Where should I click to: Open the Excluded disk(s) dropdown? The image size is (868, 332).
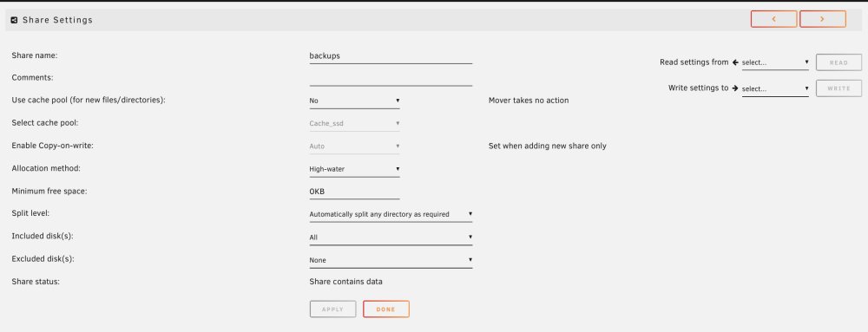tap(391, 260)
